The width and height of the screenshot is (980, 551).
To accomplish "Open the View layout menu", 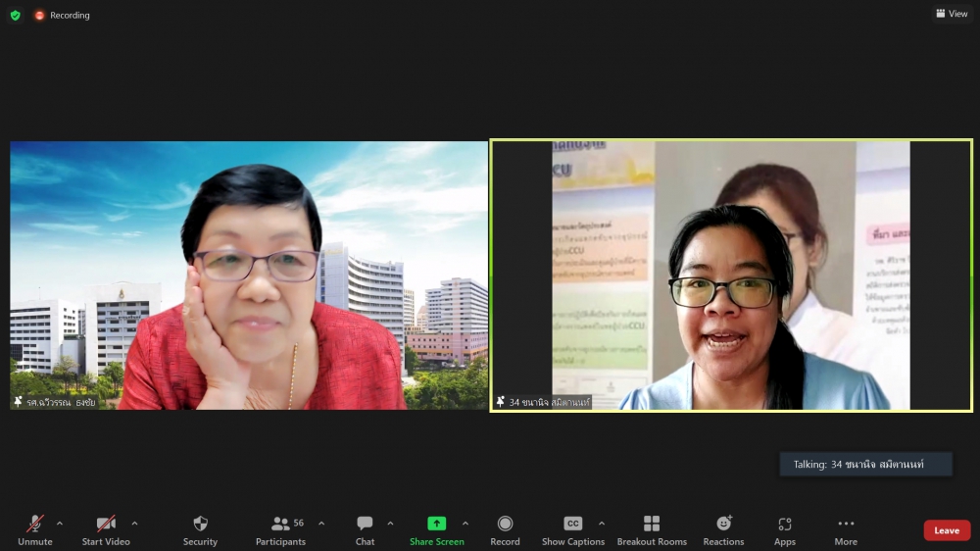I will (952, 14).
